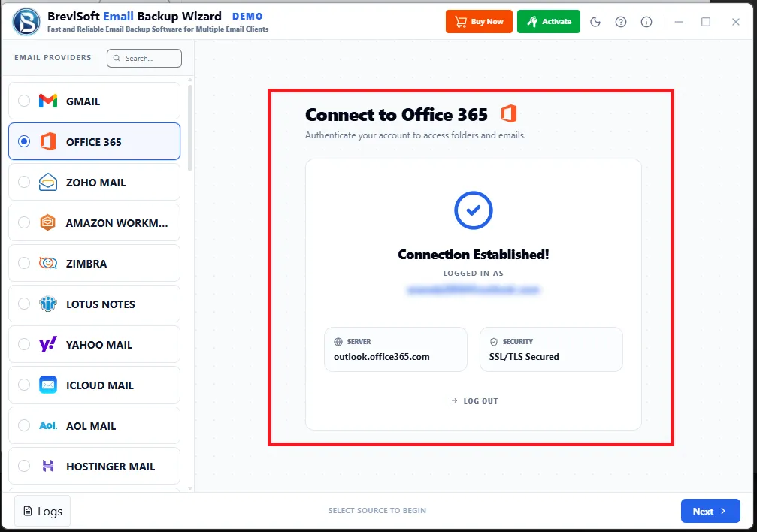Click the log out arrow icon

[x=453, y=401]
